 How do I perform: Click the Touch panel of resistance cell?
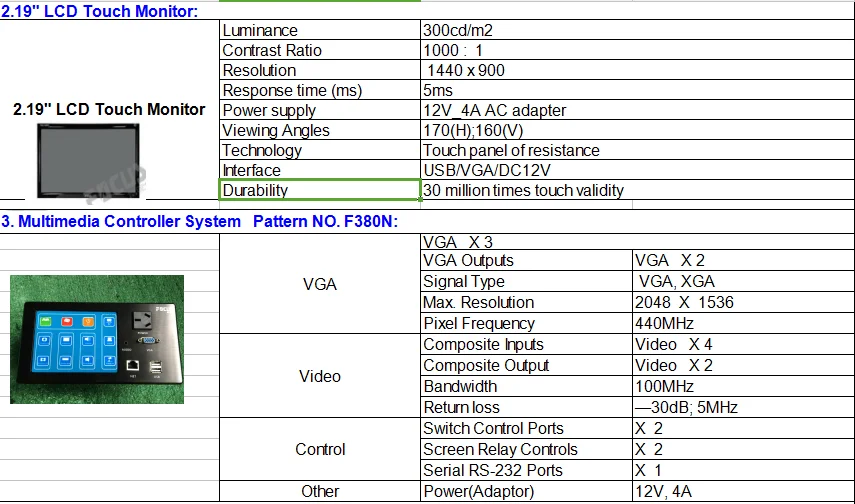(637, 150)
